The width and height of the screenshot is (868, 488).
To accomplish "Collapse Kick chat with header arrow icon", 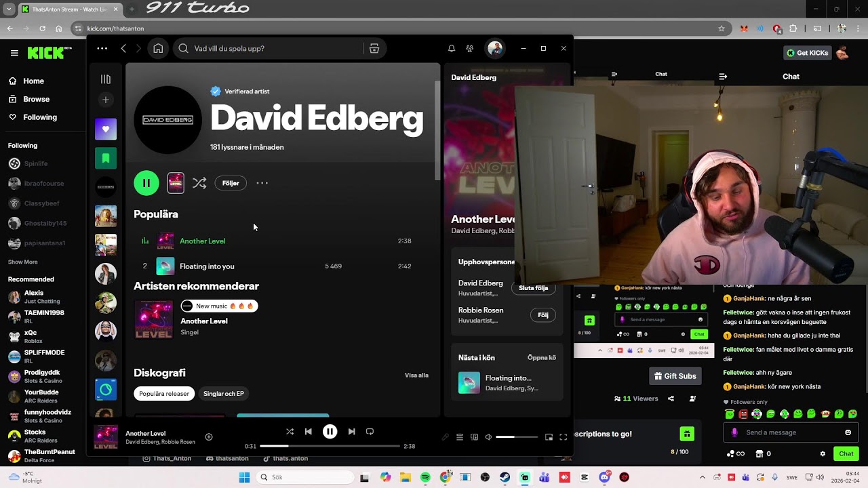I will pyautogui.click(x=723, y=77).
